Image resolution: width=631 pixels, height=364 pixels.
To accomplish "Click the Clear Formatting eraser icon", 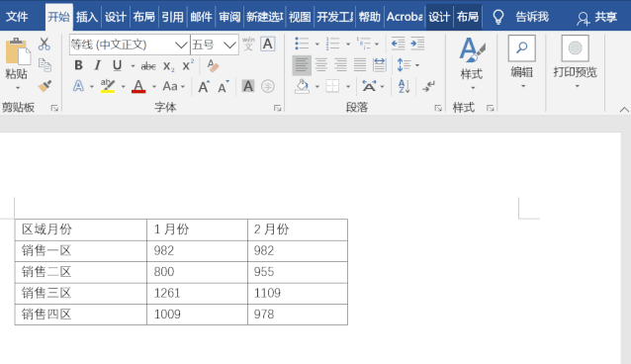I will [x=213, y=65].
